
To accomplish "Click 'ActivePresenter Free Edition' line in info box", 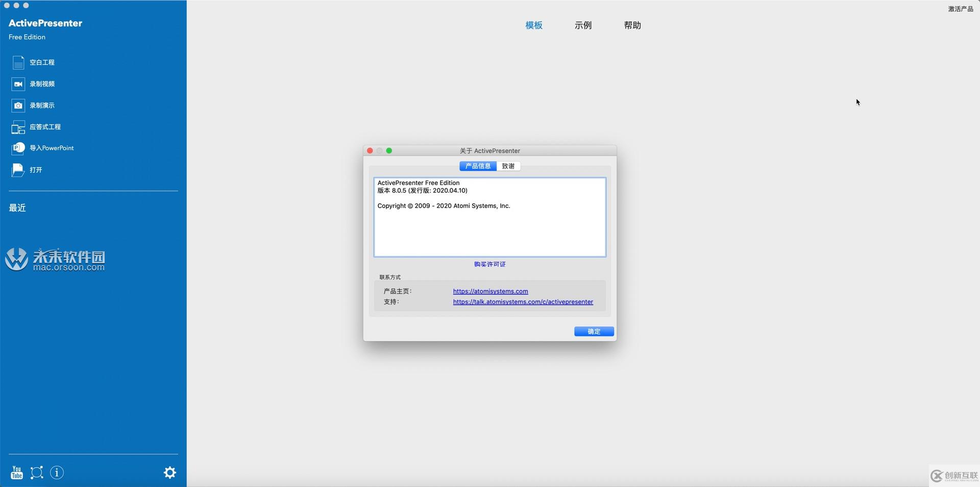I will 419,183.
